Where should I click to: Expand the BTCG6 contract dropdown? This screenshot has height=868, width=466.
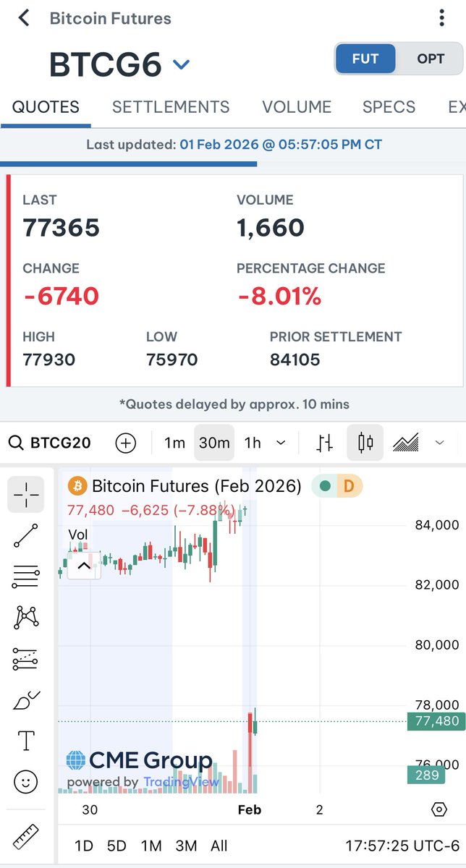(x=181, y=65)
